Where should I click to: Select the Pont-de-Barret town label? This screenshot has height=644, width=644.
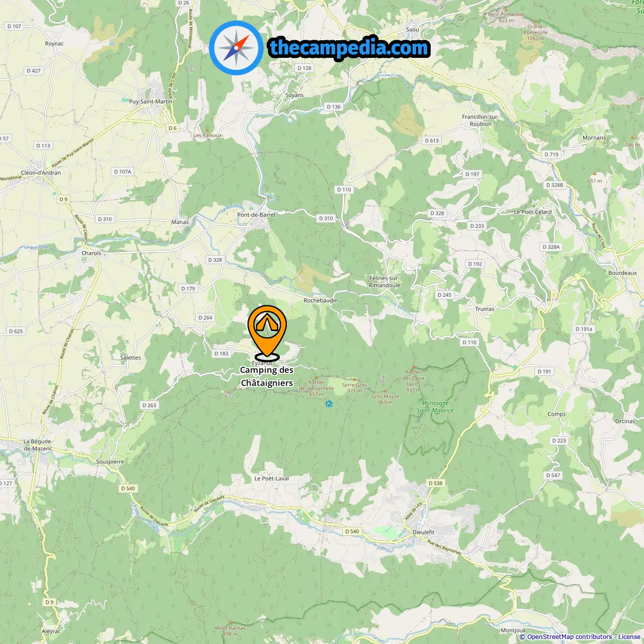coord(257,215)
